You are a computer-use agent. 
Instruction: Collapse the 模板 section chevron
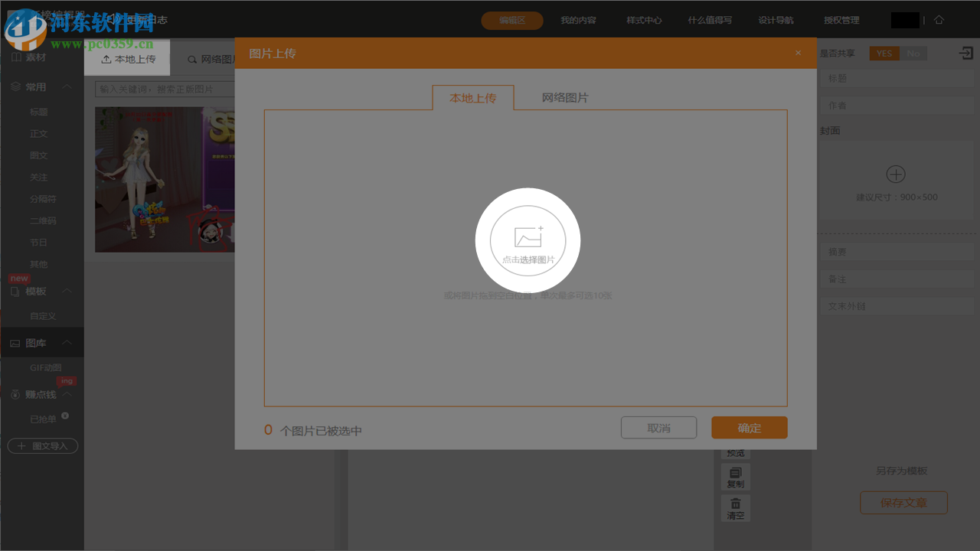pos(67,292)
